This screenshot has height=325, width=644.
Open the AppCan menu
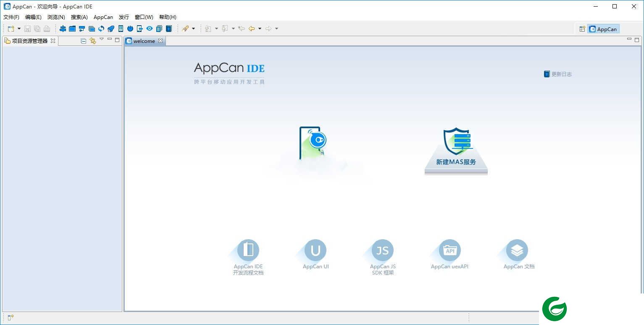[x=103, y=17]
